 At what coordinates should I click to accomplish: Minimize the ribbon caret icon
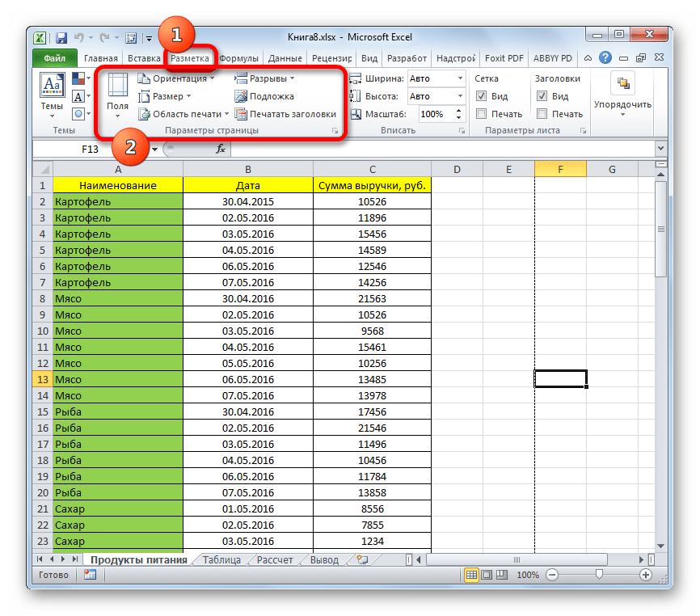click(588, 58)
